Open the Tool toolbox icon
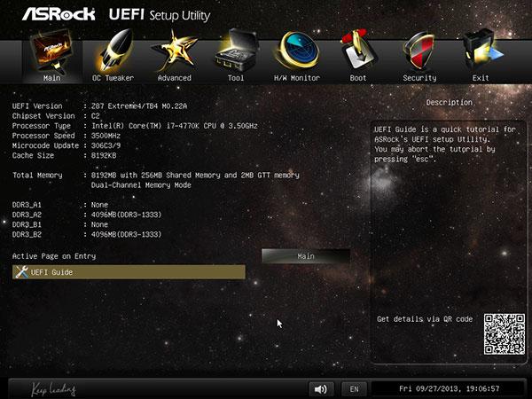532x399 pixels. click(x=236, y=51)
